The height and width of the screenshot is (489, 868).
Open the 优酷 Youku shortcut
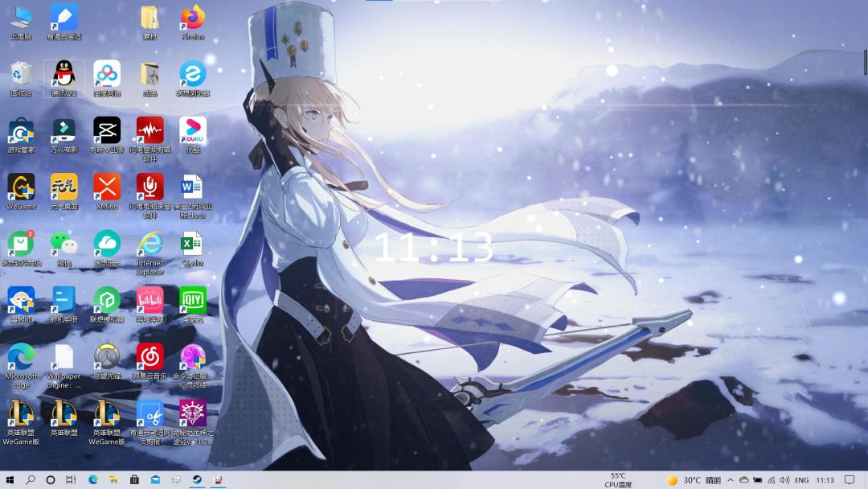(193, 135)
